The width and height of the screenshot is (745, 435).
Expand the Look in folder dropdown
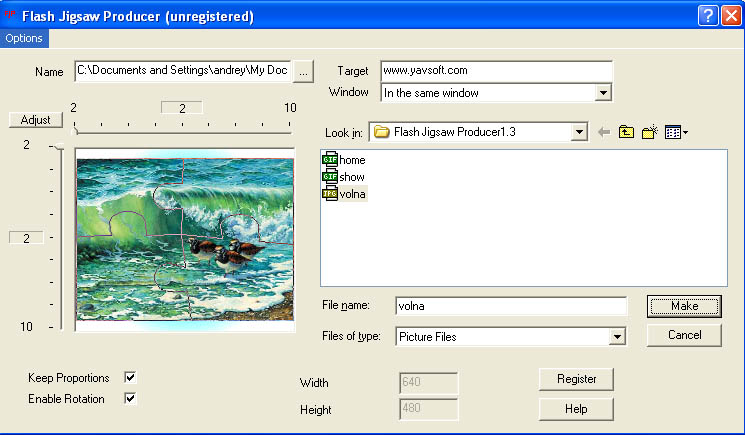click(579, 132)
